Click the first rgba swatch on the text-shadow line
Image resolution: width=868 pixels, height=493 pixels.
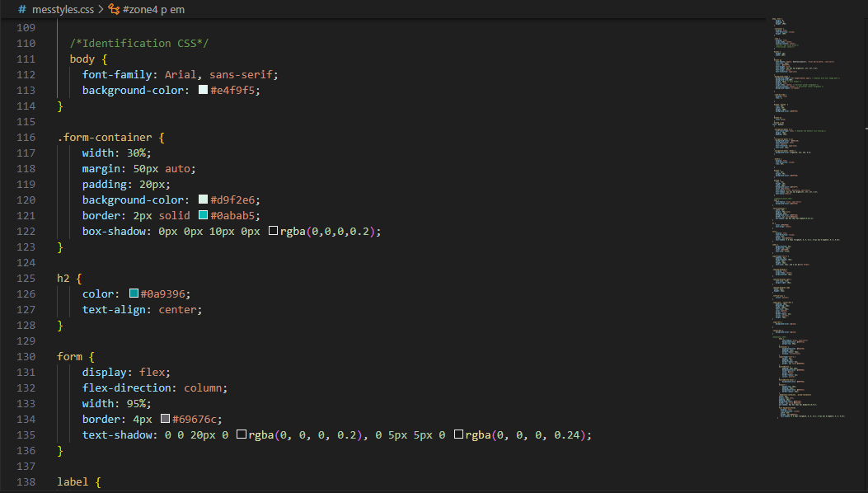(x=242, y=435)
